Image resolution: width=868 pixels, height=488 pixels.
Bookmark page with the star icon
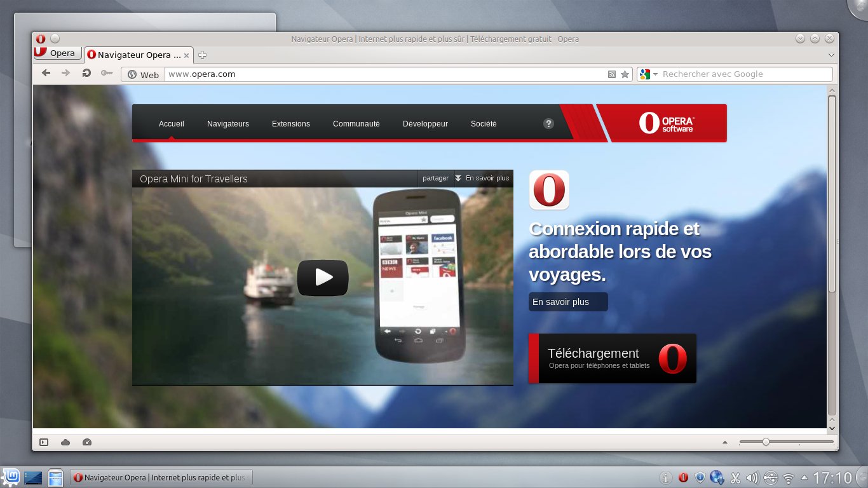pyautogui.click(x=625, y=74)
